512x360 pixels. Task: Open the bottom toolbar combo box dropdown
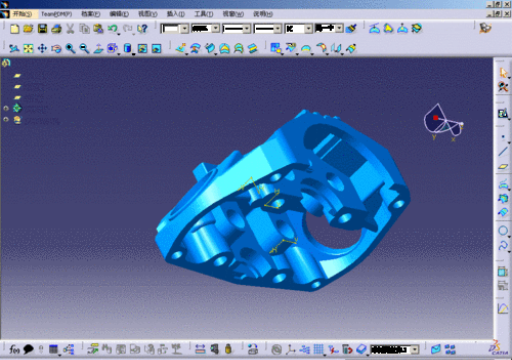(x=415, y=349)
